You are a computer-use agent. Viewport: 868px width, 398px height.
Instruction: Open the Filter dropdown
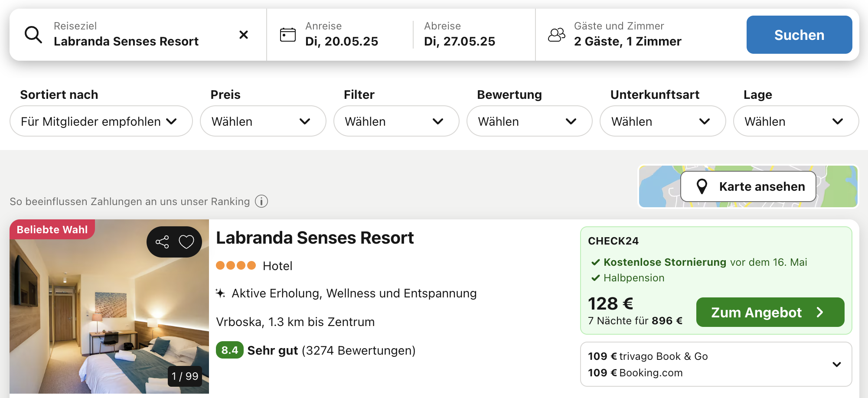pyautogui.click(x=396, y=121)
